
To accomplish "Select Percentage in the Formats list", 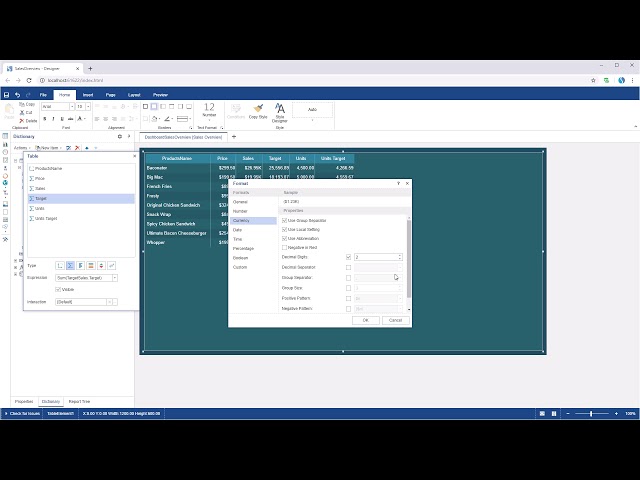I will click(243, 248).
